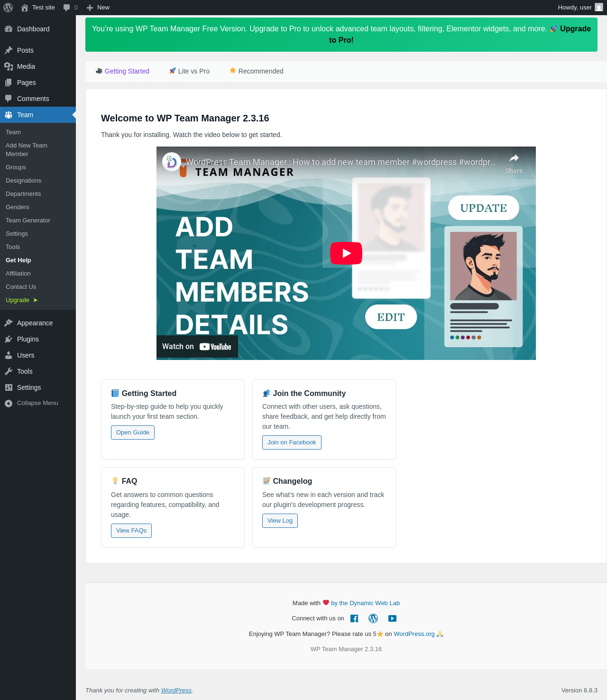607x700 pixels.
Task: Open the WordPress.org rating link
Action: (414, 634)
